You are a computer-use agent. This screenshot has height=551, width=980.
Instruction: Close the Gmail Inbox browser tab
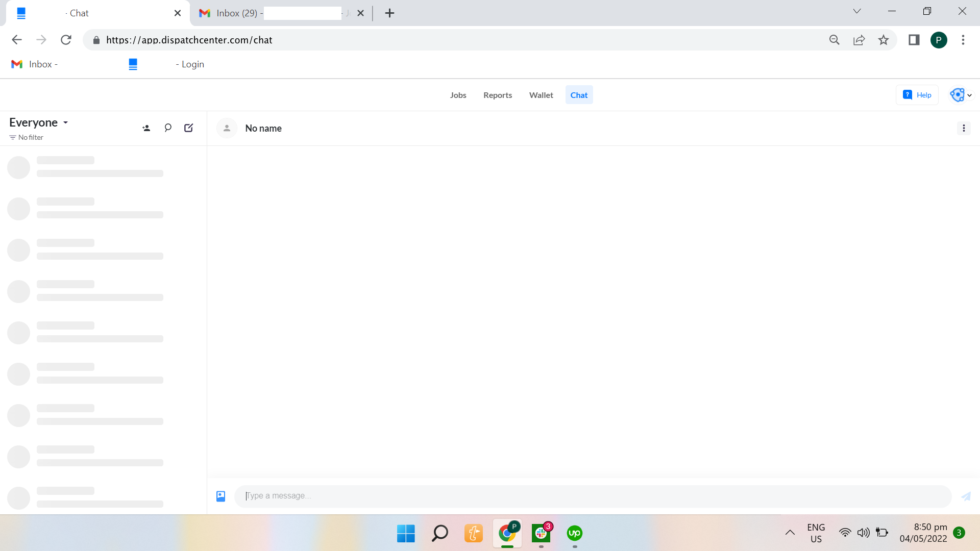[x=360, y=13]
